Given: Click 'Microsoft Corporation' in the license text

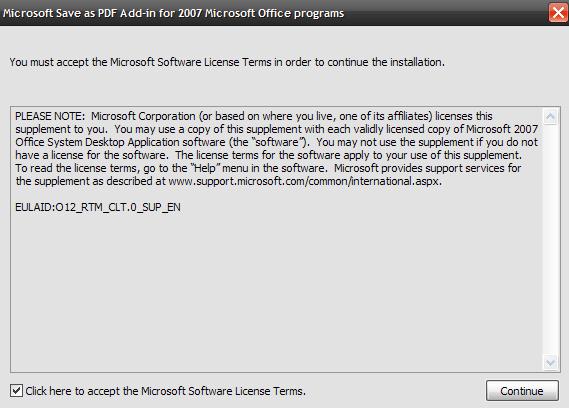Looking at the screenshot, I should (143, 116).
